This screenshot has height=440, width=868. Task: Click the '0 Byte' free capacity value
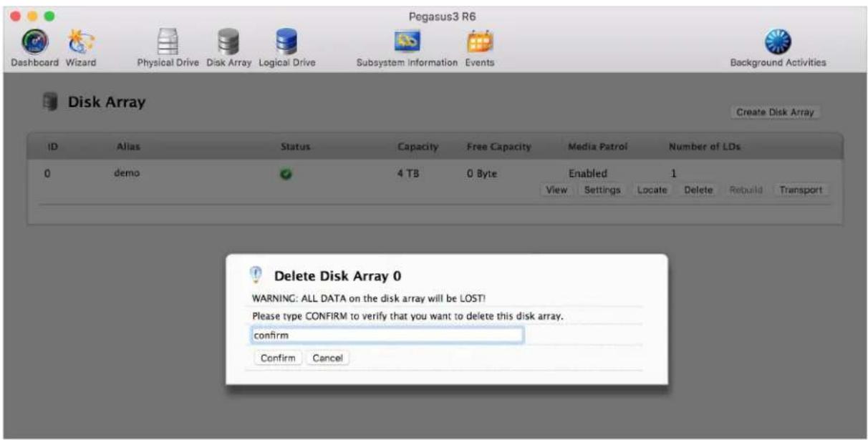tap(481, 173)
